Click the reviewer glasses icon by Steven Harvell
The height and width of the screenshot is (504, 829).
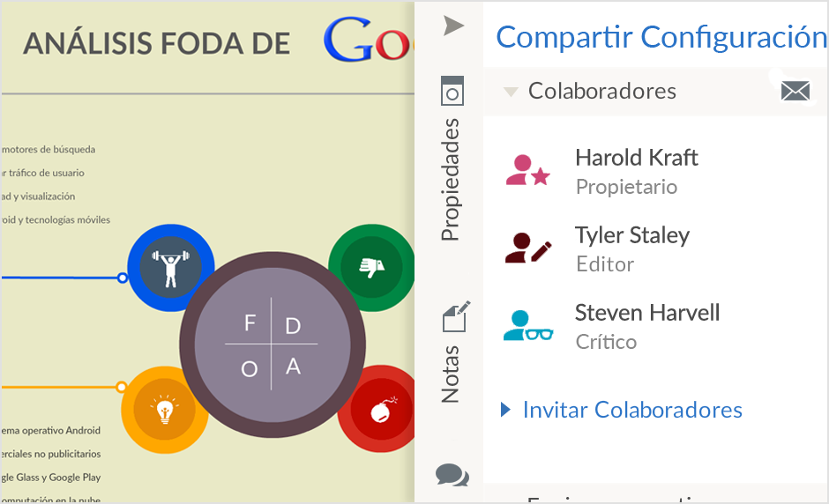[x=528, y=325]
